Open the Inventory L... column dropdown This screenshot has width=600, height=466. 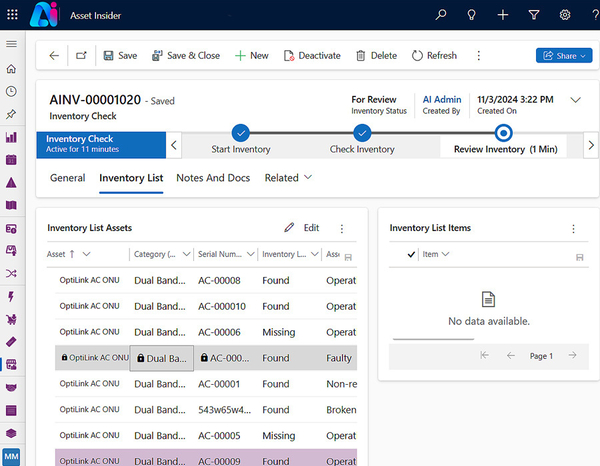[x=315, y=254]
